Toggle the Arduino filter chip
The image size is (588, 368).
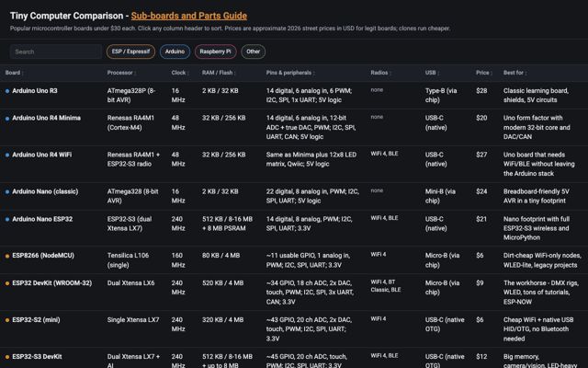coord(175,52)
